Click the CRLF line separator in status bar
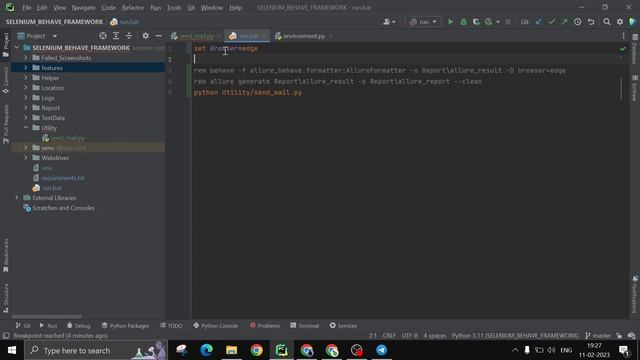The image size is (640, 360). (x=389, y=336)
